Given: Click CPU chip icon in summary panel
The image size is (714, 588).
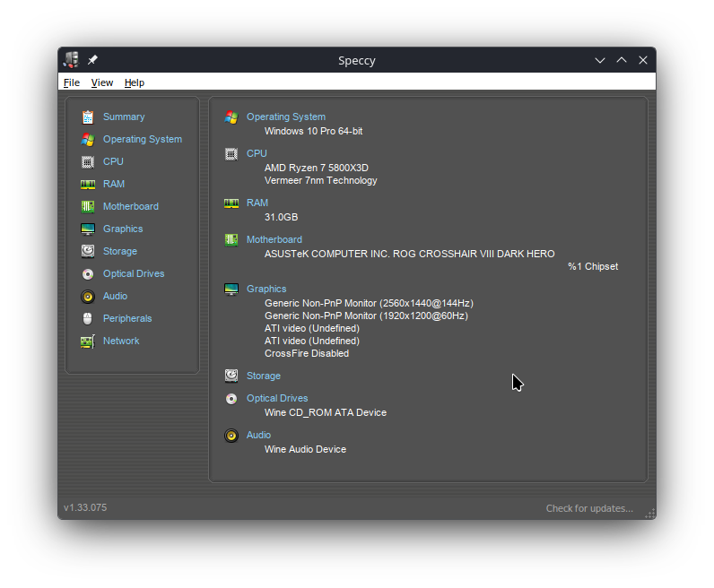Looking at the screenshot, I should 231,154.
